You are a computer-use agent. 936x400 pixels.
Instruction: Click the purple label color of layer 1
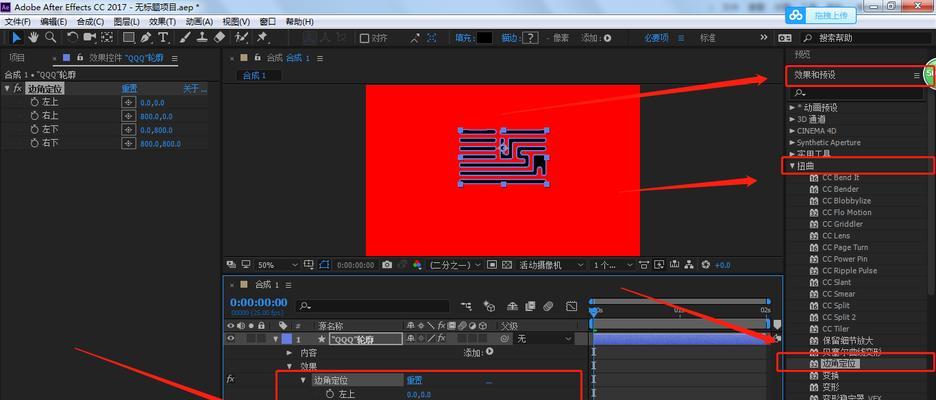pos(287,339)
